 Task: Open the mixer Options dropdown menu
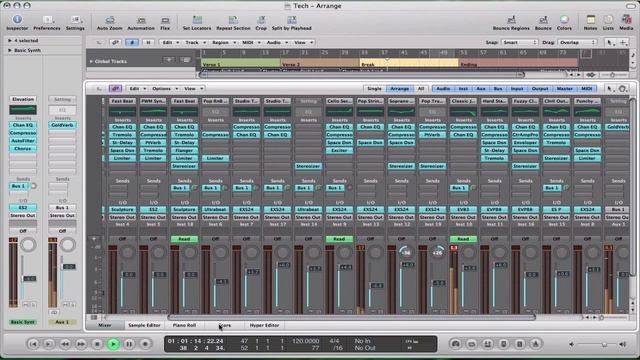pos(164,89)
